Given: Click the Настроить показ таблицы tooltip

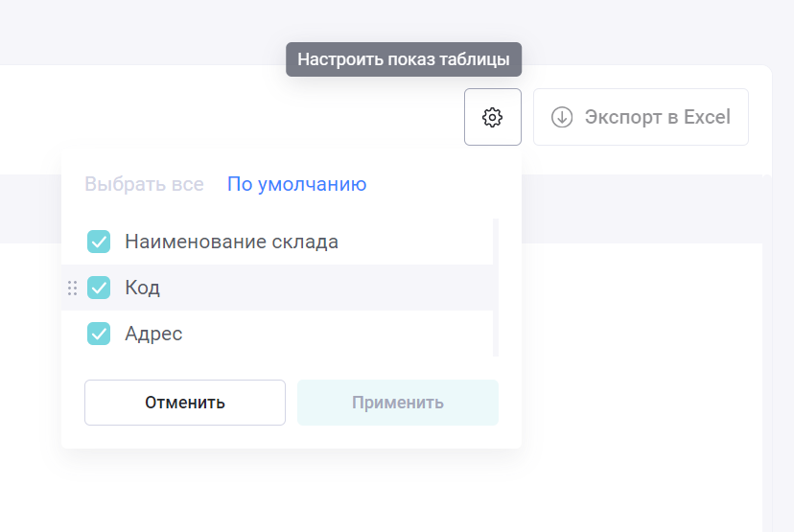Looking at the screenshot, I should [404, 59].
